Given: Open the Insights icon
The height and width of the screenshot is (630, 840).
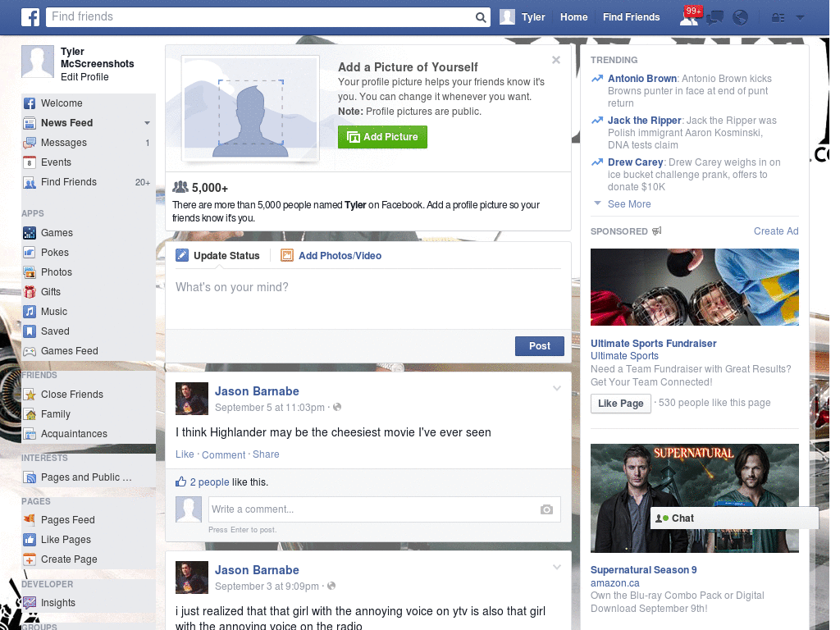Looking at the screenshot, I should click(30, 603).
